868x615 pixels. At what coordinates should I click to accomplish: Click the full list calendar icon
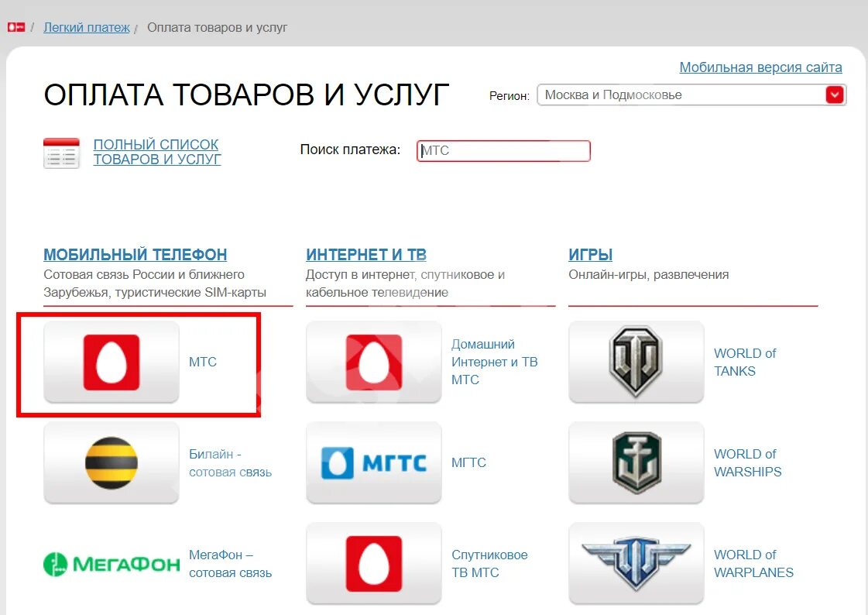click(x=61, y=153)
